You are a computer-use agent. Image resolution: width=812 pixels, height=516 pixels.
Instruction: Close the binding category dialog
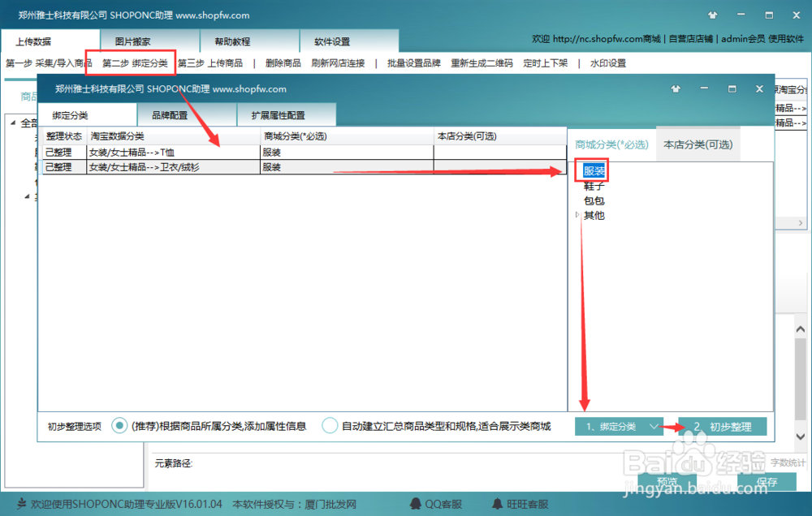(x=759, y=88)
